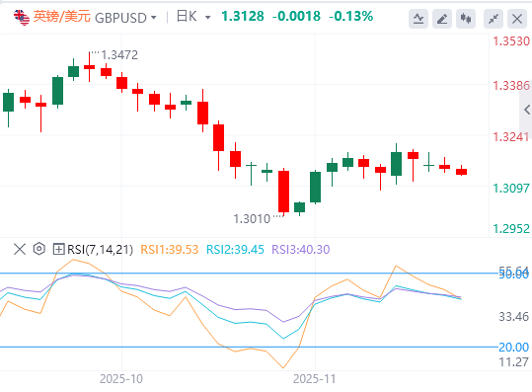Click the UK/US flag currency icon
Viewport: 532px width, 392px height.
[22, 18]
